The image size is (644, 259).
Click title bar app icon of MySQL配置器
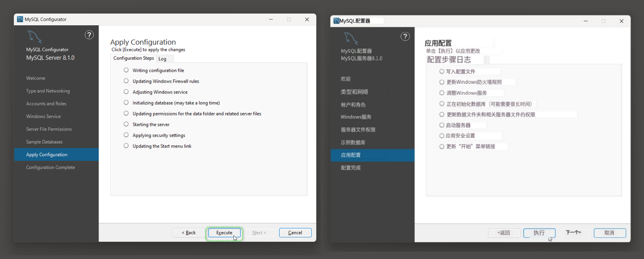[336, 21]
